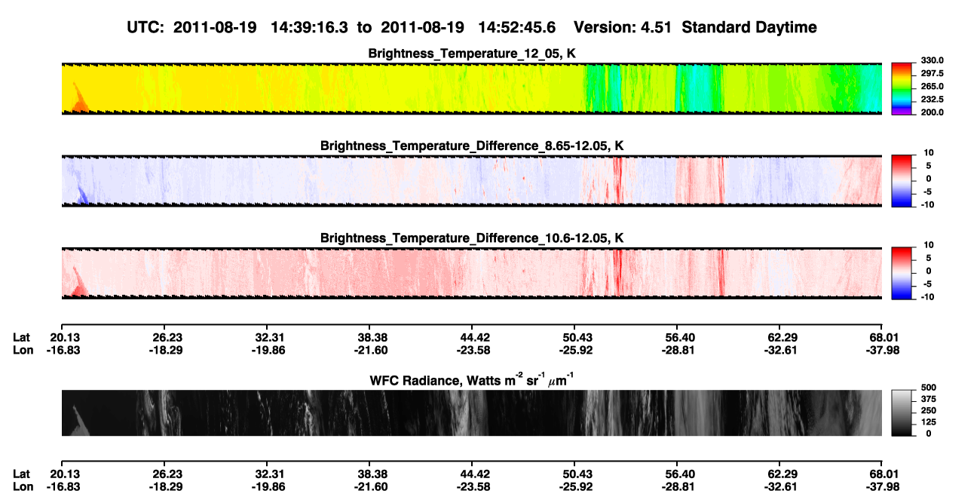Click the end time 14:52:45.6 in the title

pyautogui.click(x=516, y=27)
